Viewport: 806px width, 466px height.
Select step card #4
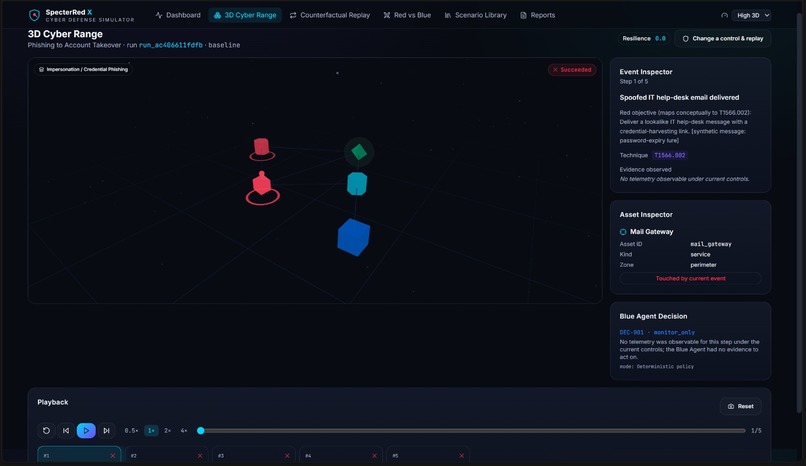coord(341,455)
